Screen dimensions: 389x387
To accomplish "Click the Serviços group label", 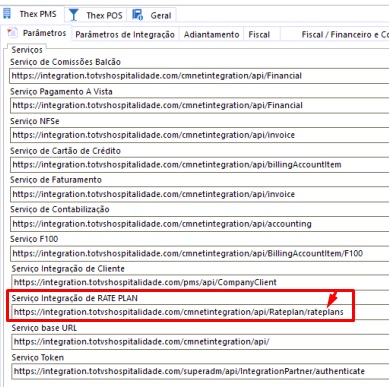I will pos(27,50).
